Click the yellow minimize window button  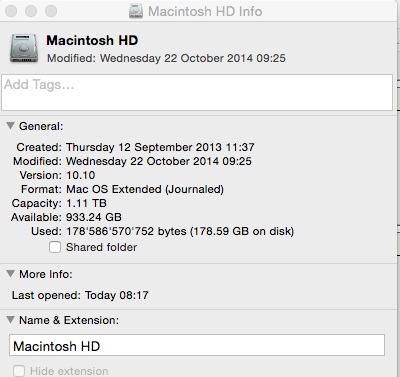pyautogui.click(x=31, y=11)
